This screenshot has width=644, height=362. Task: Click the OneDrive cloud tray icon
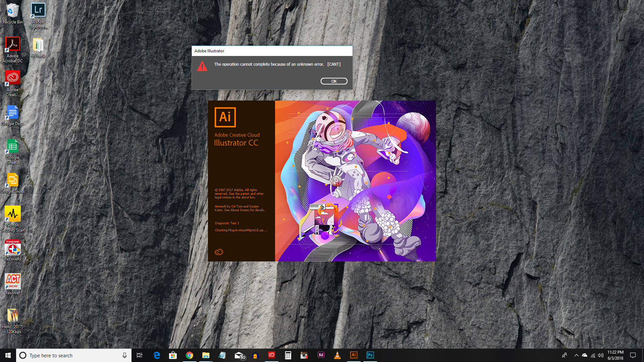(585, 355)
